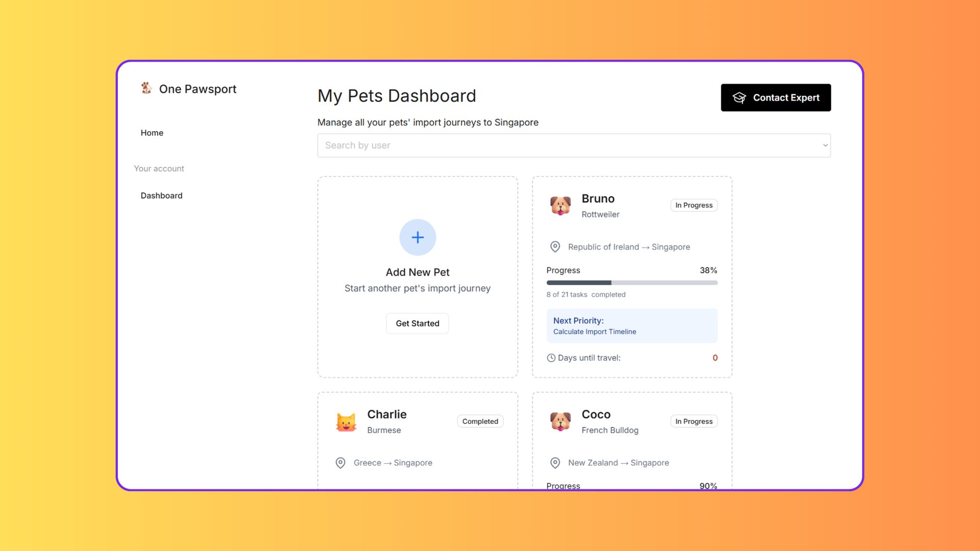
Task: Click Coco's dog avatar icon
Action: [560, 422]
